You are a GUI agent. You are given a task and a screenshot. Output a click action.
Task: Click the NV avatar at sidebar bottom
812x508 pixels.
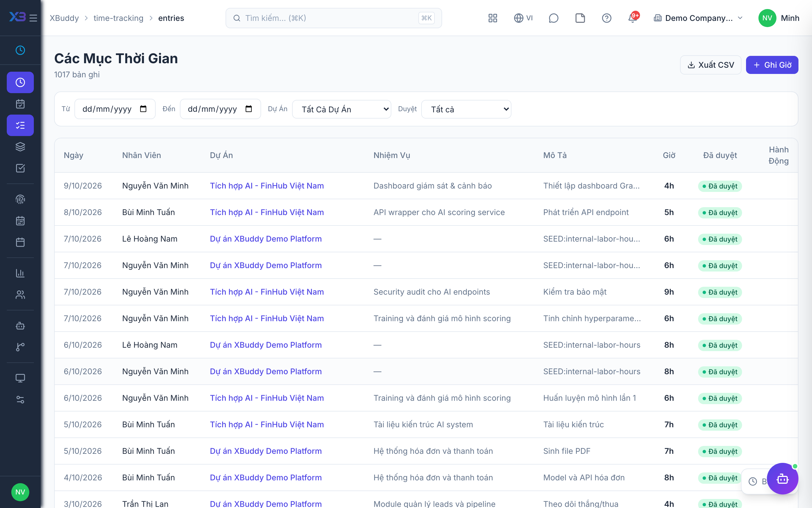20,492
